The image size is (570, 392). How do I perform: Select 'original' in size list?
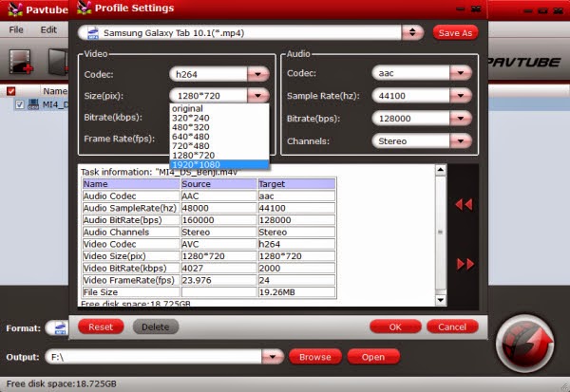219,108
